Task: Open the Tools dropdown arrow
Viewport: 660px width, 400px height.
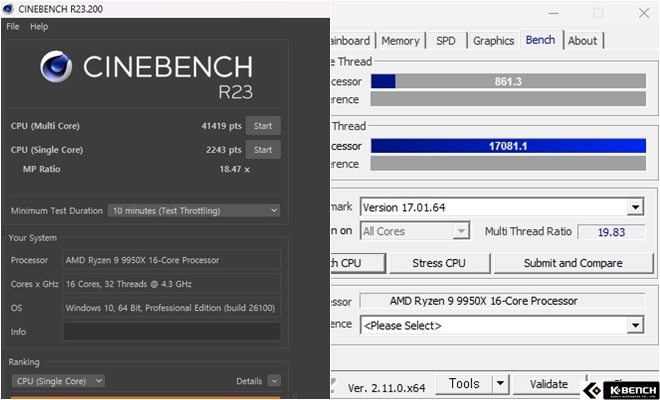Action: tap(500, 384)
